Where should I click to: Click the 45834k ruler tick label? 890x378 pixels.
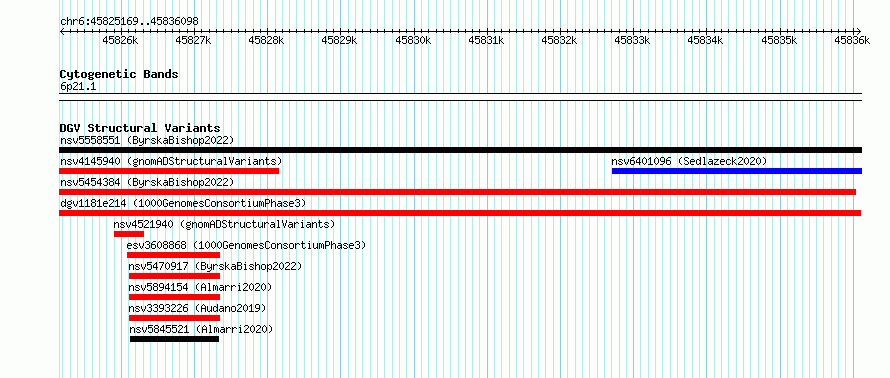coord(706,40)
